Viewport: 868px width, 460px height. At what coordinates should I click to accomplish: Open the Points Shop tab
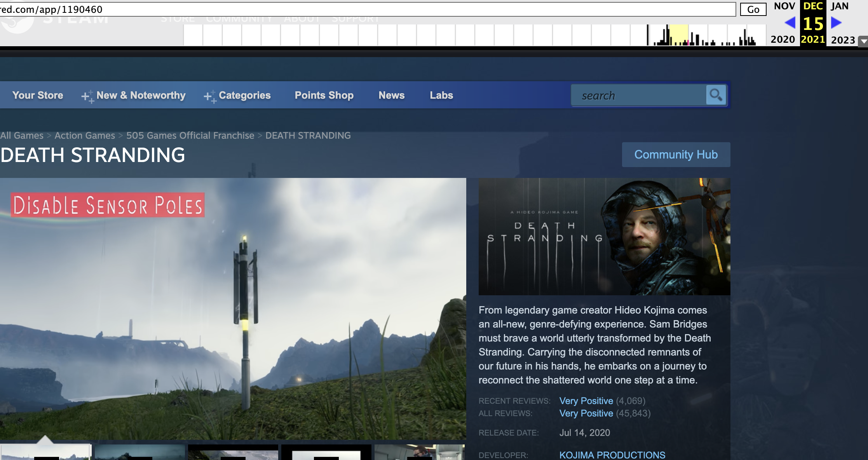[x=324, y=95]
